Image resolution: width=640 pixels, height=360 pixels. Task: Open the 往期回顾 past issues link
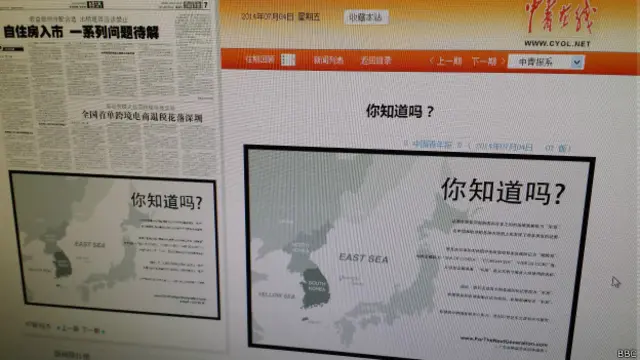260,60
